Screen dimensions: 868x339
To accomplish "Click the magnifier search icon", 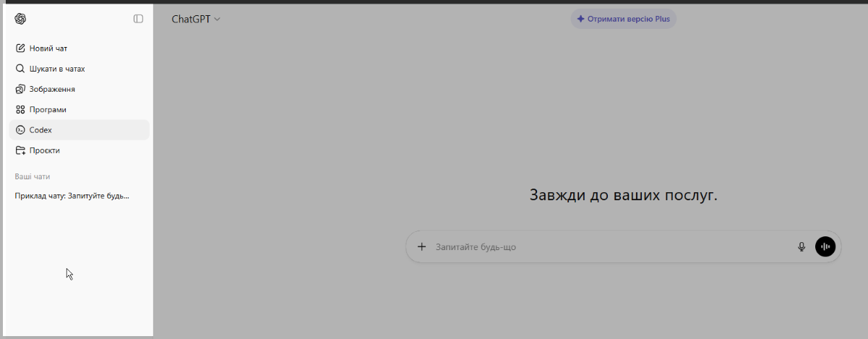I will 20,69.
